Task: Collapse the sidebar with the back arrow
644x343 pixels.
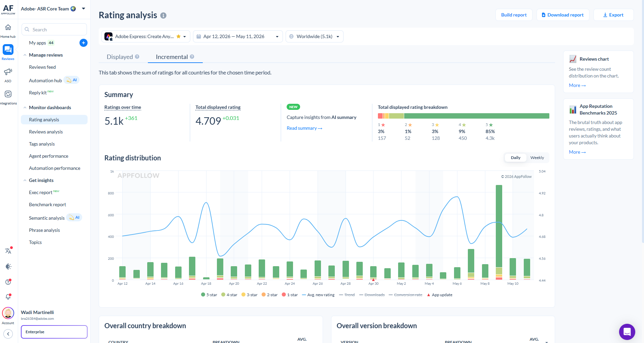Action: coord(8,334)
